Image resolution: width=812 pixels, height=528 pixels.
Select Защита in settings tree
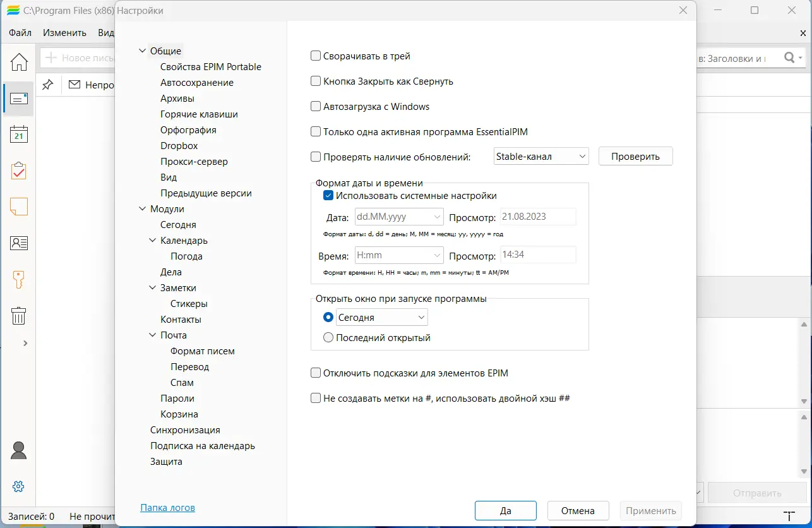[166, 462]
